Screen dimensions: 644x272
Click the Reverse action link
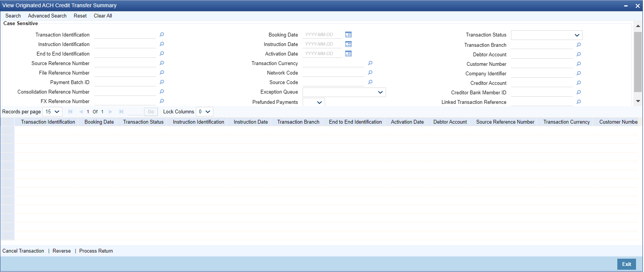pos(62,251)
